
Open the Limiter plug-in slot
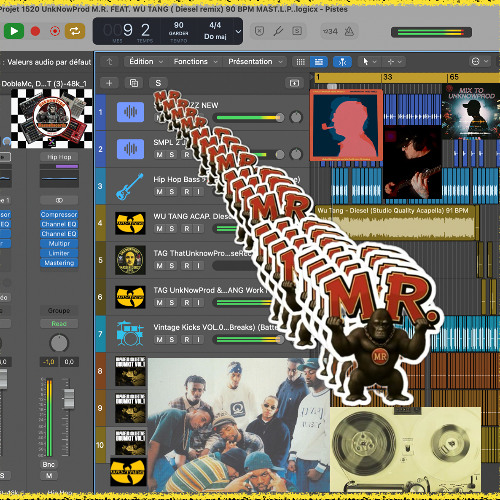[x=59, y=253]
